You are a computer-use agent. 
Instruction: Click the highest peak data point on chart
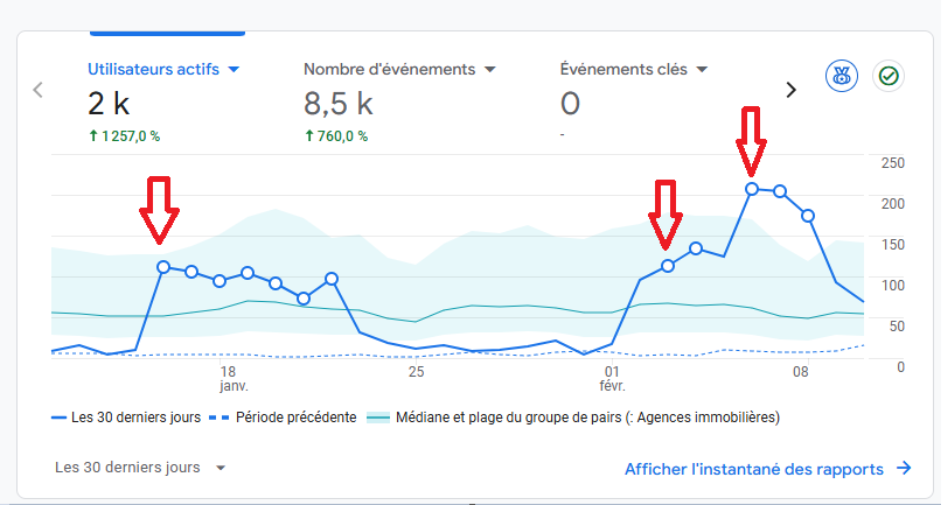click(x=752, y=188)
